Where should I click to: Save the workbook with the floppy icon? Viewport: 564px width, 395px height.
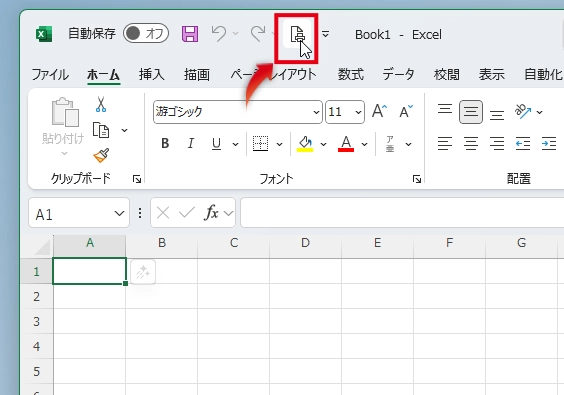tap(190, 34)
